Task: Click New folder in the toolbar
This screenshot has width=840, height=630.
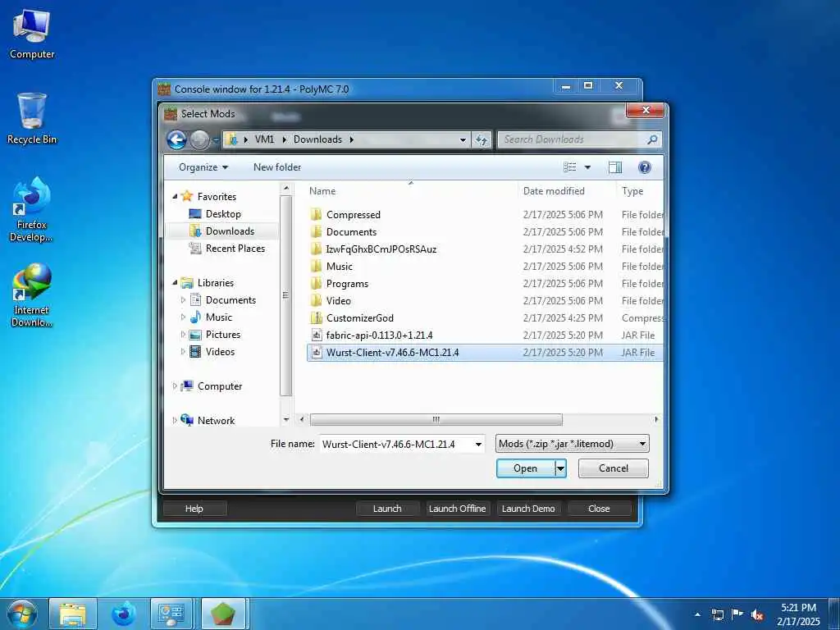Action: (277, 167)
